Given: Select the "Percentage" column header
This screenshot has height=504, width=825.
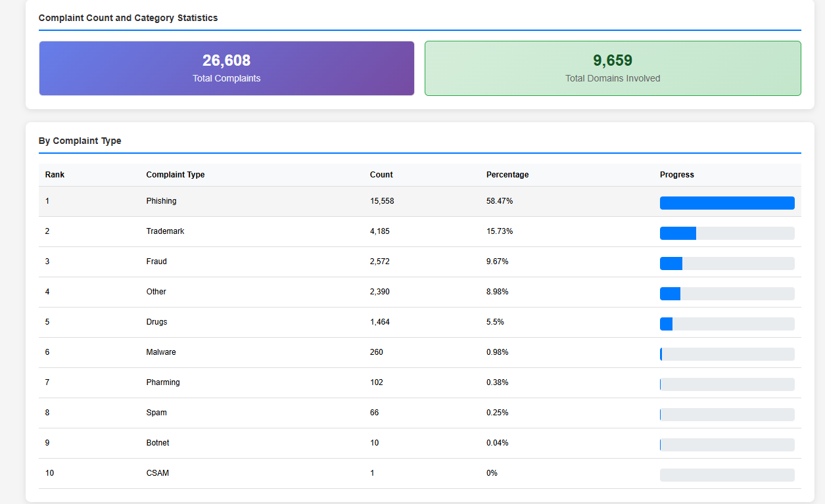Looking at the screenshot, I should (x=507, y=175).
